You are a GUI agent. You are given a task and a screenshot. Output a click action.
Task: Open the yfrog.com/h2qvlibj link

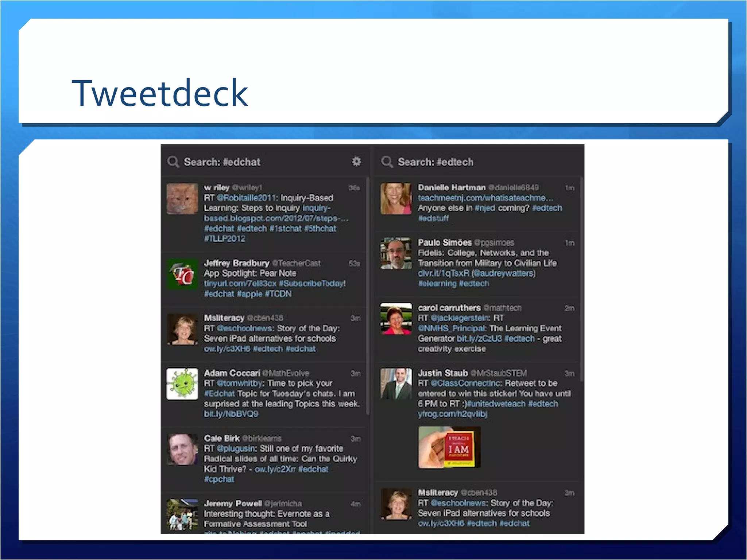(x=452, y=414)
